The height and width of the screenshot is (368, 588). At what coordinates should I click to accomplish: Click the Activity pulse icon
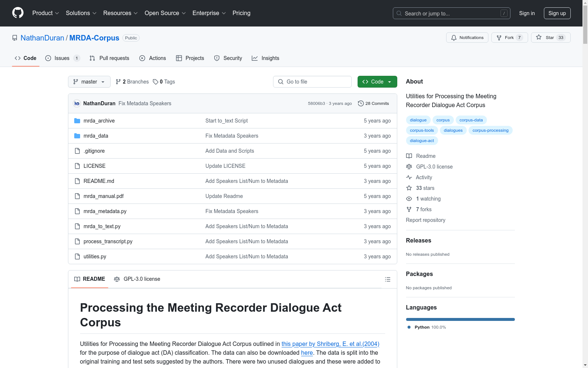(x=409, y=177)
